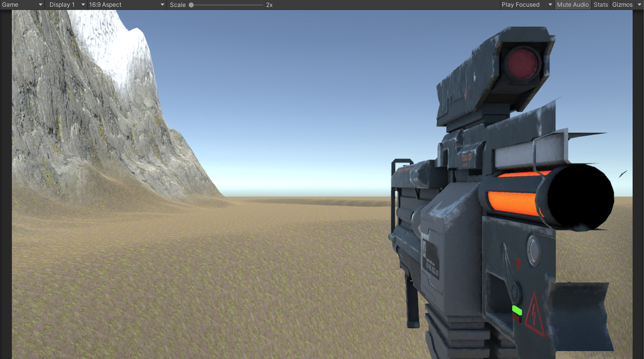Expand the 16:9 Aspect ratio dropdown
Viewport: 644px width, 359px height.
pos(127,5)
